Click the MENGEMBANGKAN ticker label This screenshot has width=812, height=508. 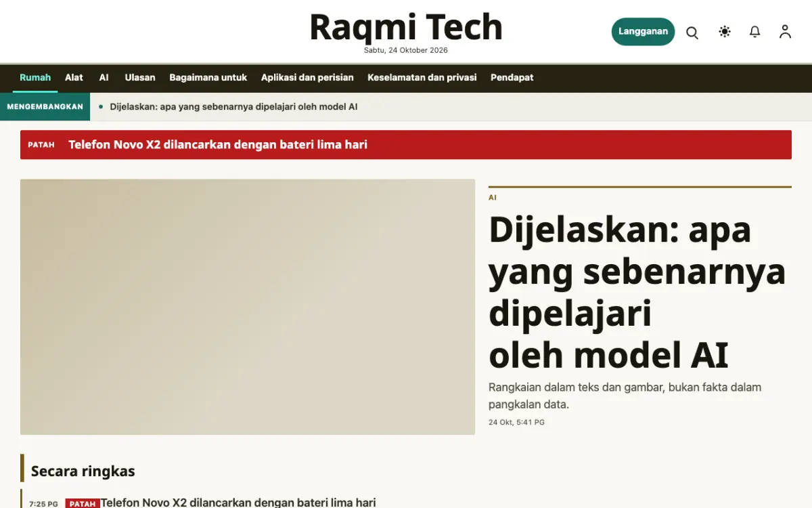[x=45, y=107]
